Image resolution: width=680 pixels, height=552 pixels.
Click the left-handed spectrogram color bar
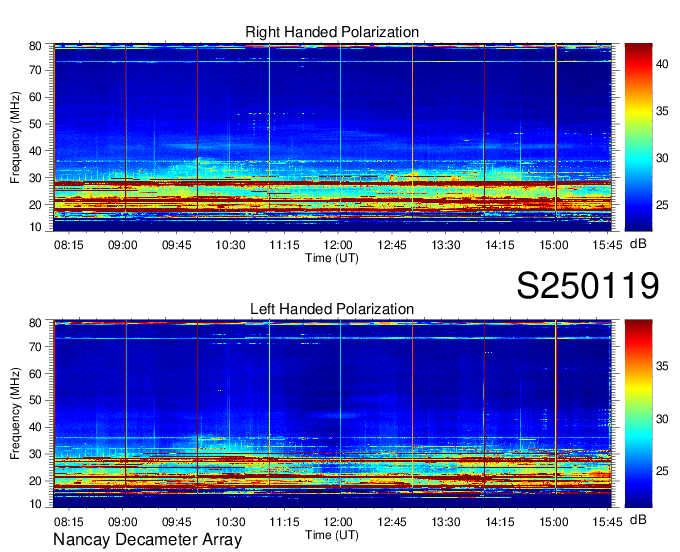pos(638,414)
